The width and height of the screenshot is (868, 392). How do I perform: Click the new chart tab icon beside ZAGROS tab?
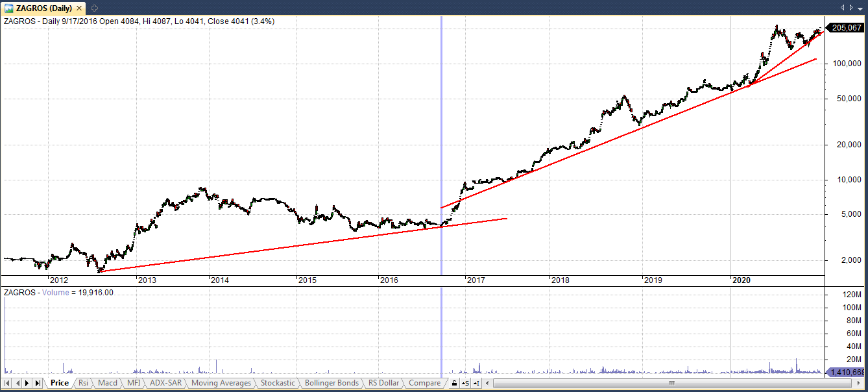tap(94, 7)
